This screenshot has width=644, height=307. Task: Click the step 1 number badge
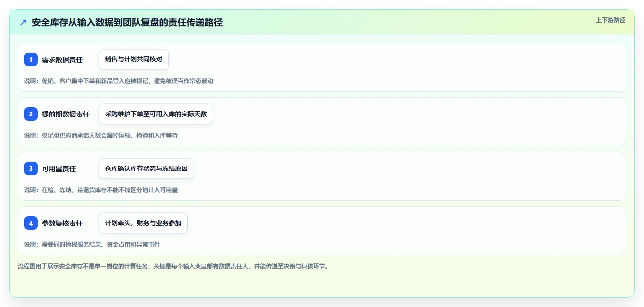pyautogui.click(x=31, y=59)
